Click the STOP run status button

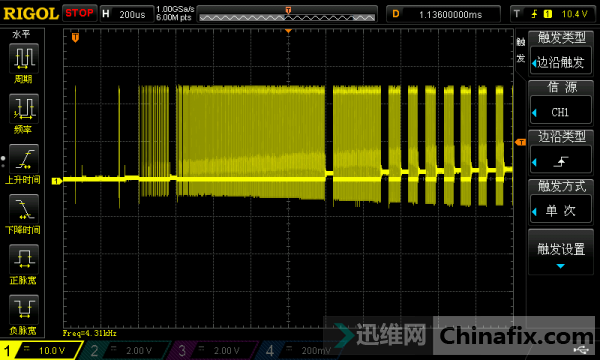pyautogui.click(x=80, y=13)
